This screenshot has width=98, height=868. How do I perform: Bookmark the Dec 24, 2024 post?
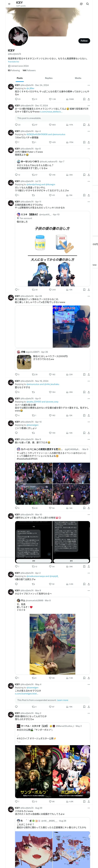tap(84, 99)
